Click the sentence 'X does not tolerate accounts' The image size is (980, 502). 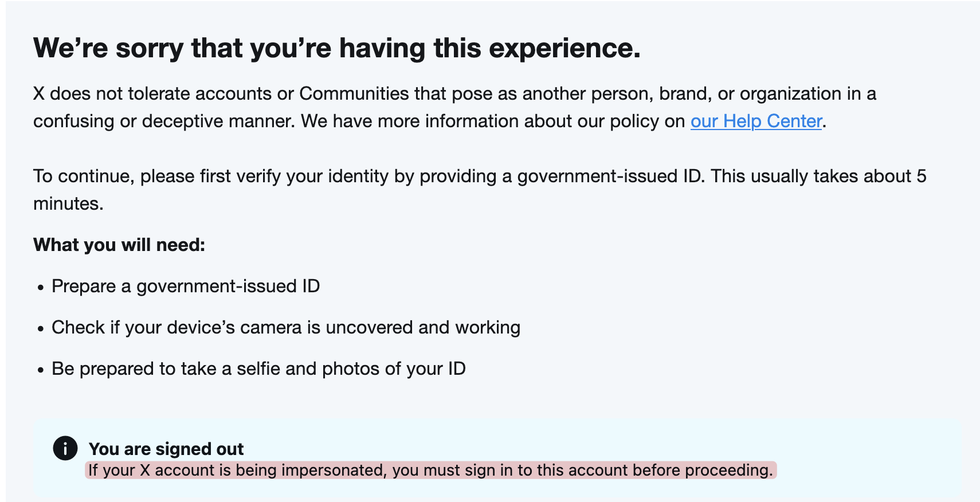coord(152,93)
